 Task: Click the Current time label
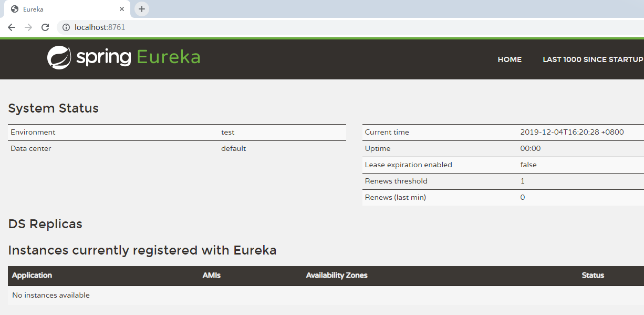tap(387, 132)
